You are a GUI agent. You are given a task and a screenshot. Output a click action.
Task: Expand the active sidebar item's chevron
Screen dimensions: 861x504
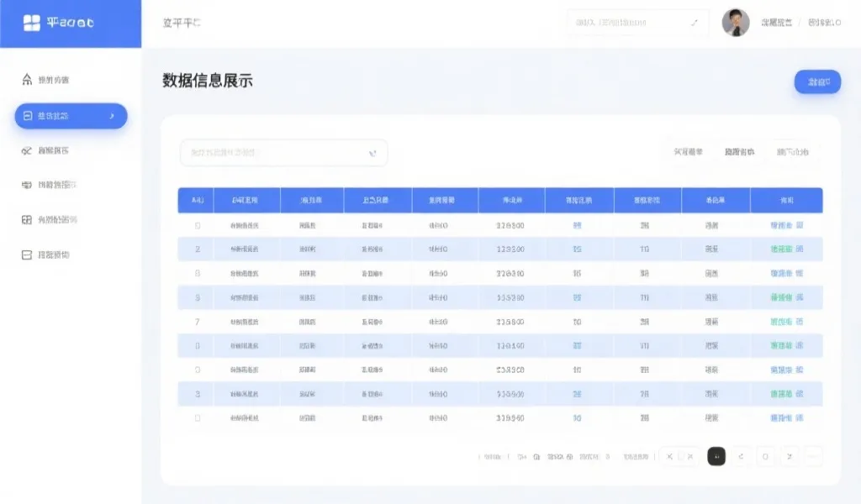111,117
